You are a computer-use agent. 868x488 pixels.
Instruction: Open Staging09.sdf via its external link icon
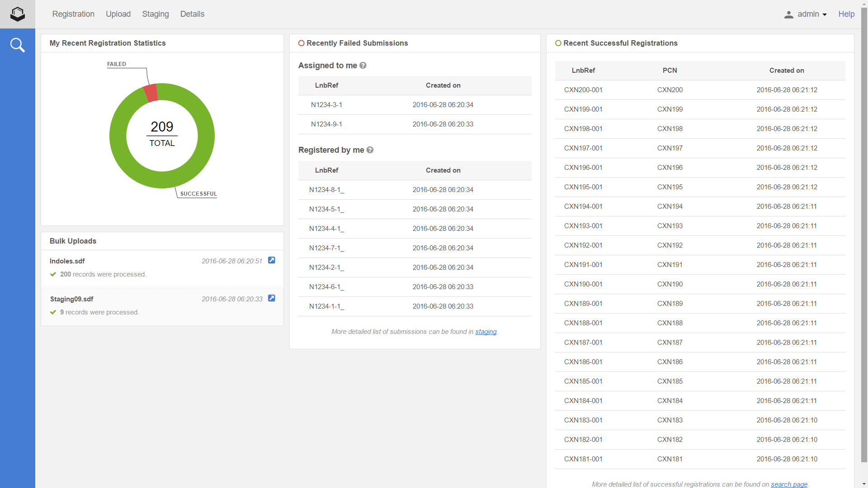[271, 298]
